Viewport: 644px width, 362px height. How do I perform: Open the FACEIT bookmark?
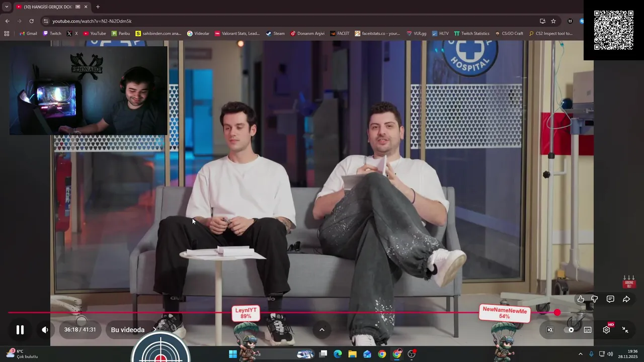340,34
